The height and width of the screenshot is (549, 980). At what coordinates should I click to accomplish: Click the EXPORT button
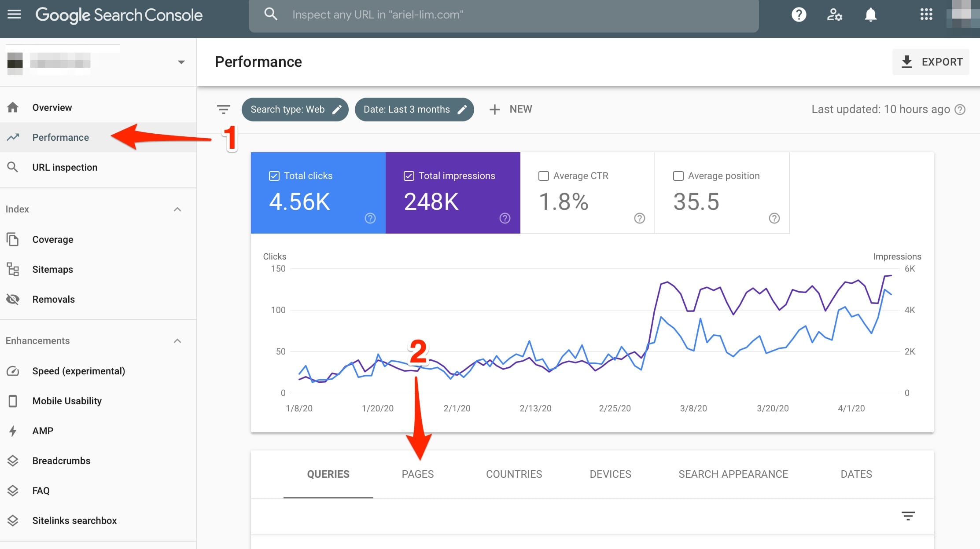931,62
